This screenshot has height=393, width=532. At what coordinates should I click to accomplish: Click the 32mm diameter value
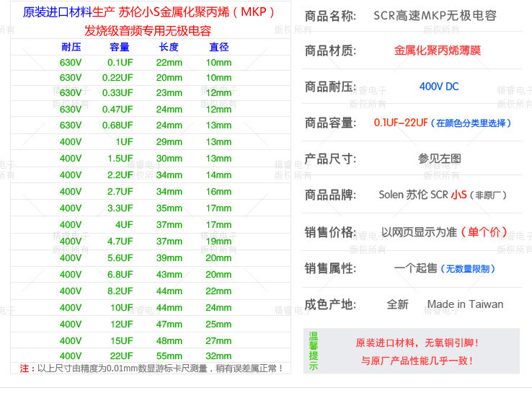(x=218, y=356)
